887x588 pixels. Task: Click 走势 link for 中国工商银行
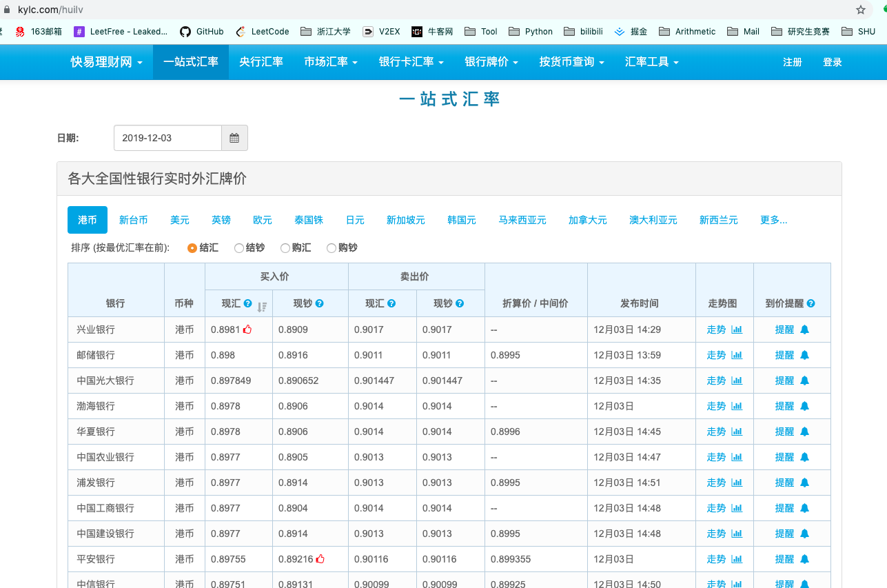click(717, 508)
